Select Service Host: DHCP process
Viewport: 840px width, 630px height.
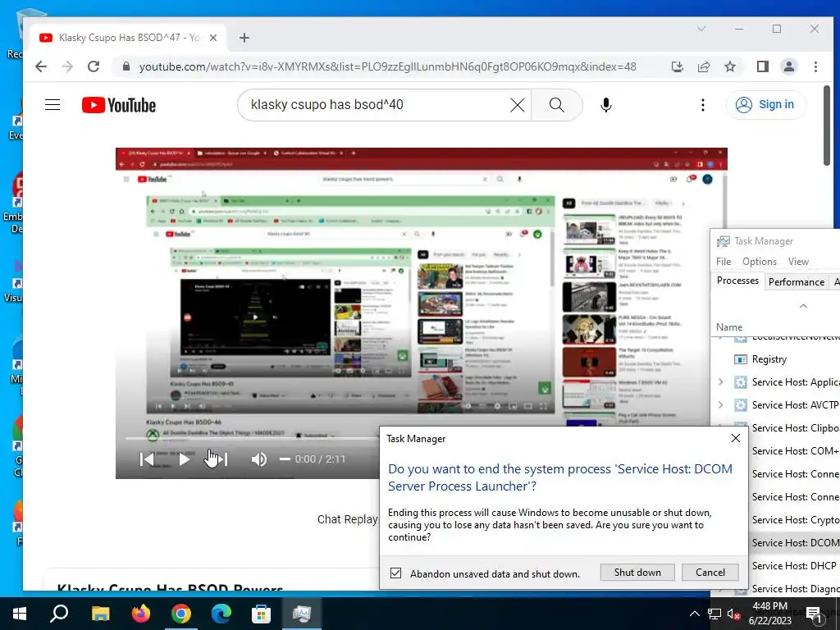coord(794,566)
